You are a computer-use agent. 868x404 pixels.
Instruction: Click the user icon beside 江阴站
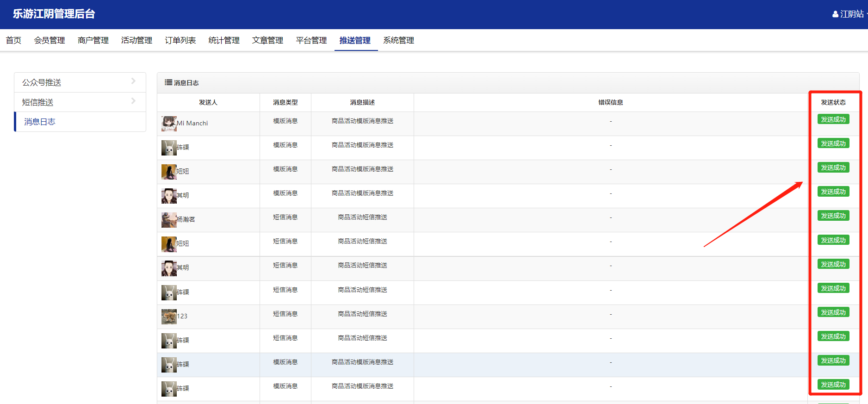click(835, 14)
